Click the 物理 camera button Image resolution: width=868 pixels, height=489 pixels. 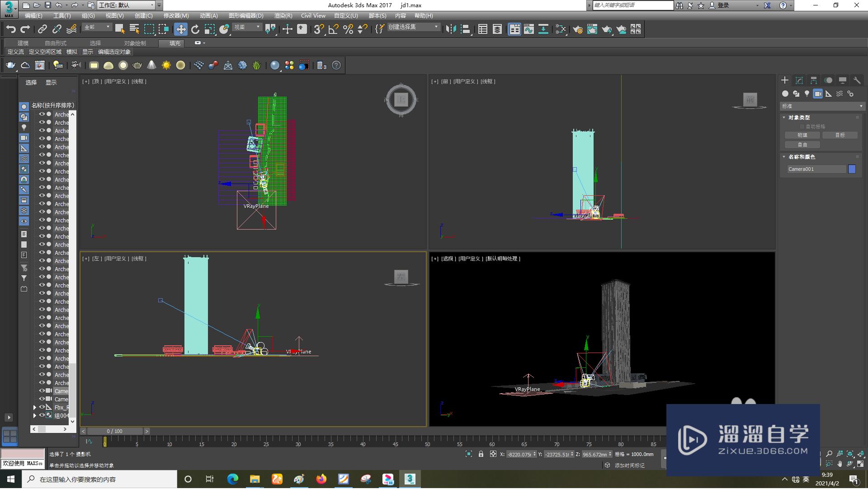coord(802,135)
